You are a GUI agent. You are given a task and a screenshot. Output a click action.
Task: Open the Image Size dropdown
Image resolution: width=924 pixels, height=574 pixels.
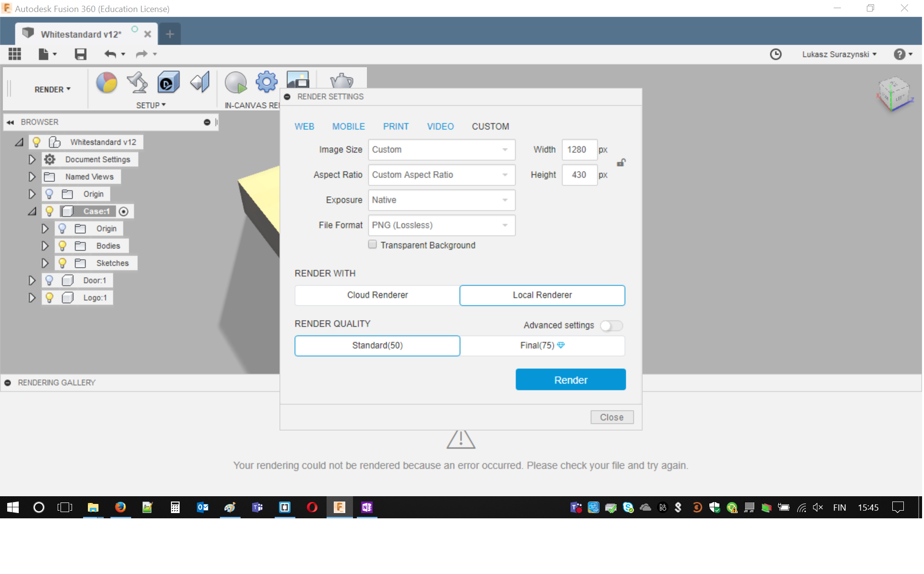(x=442, y=150)
